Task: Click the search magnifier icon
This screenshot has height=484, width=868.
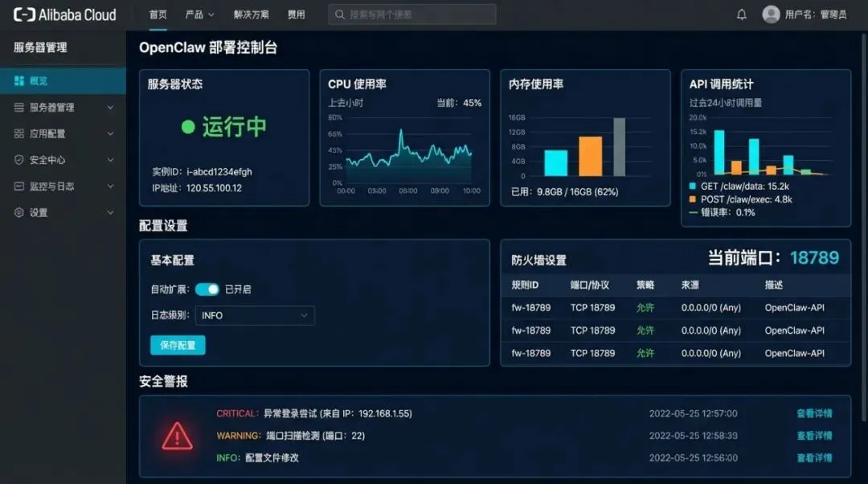Action: point(340,14)
